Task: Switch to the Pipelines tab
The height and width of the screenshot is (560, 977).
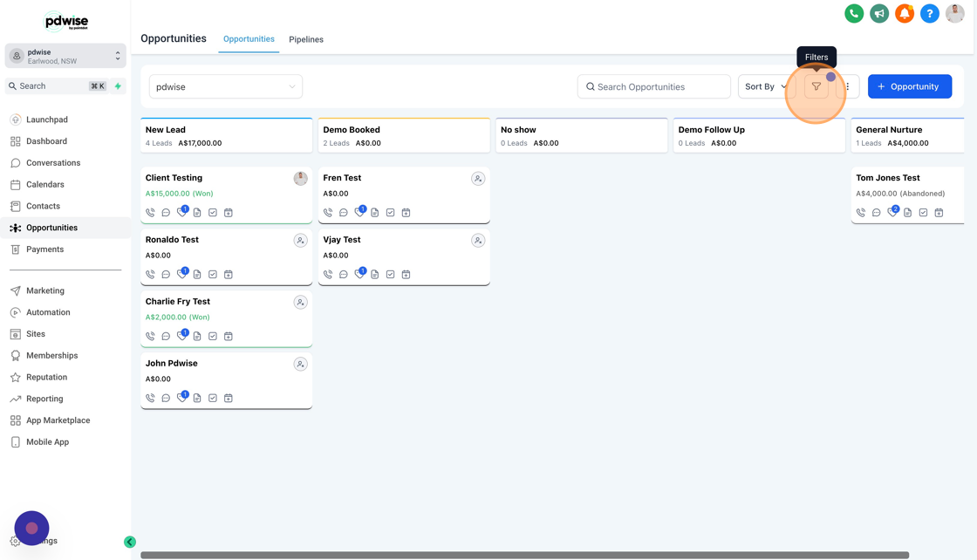Action: coord(306,39)
